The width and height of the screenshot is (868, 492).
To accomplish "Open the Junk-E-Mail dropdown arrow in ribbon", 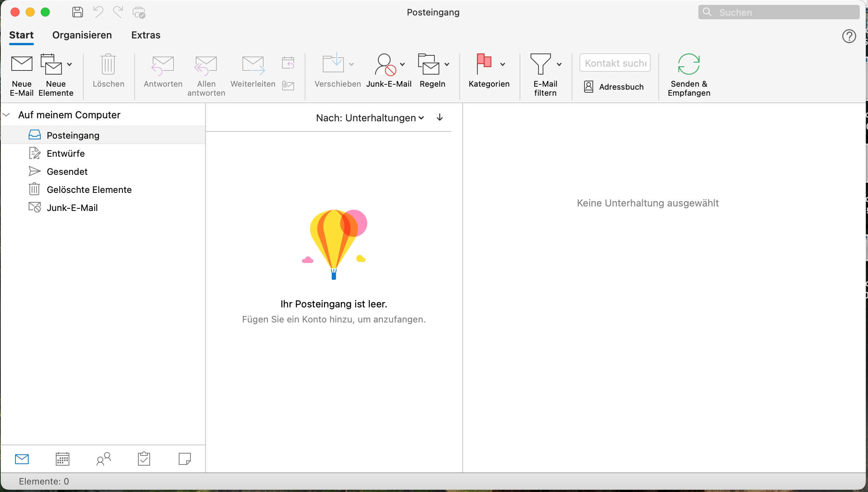I will pyautogui.click(x=402, y=64).
